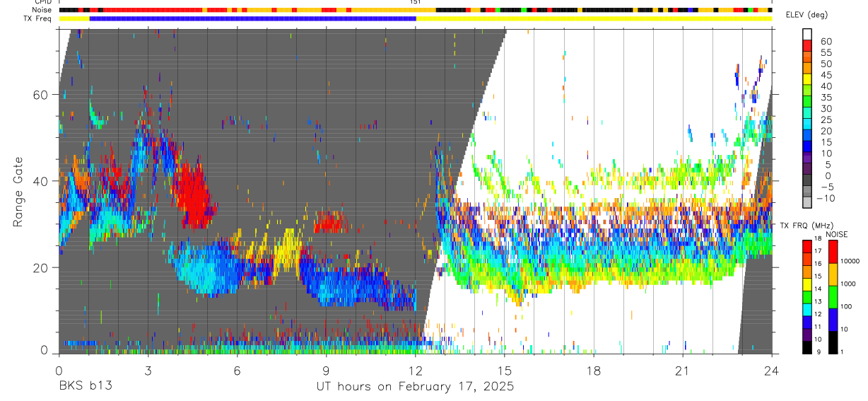Click the red top swatch of the TX FRQ legend
868x401 pixels.
807,245
